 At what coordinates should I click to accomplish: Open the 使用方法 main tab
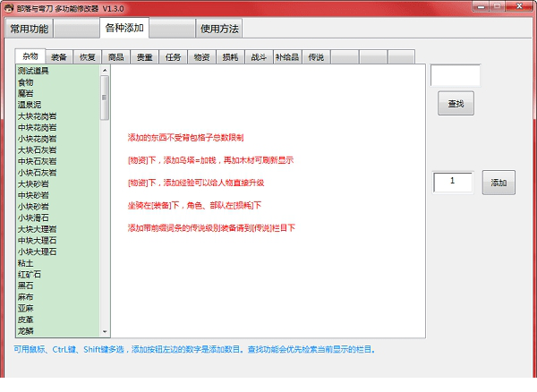(219, 29)
